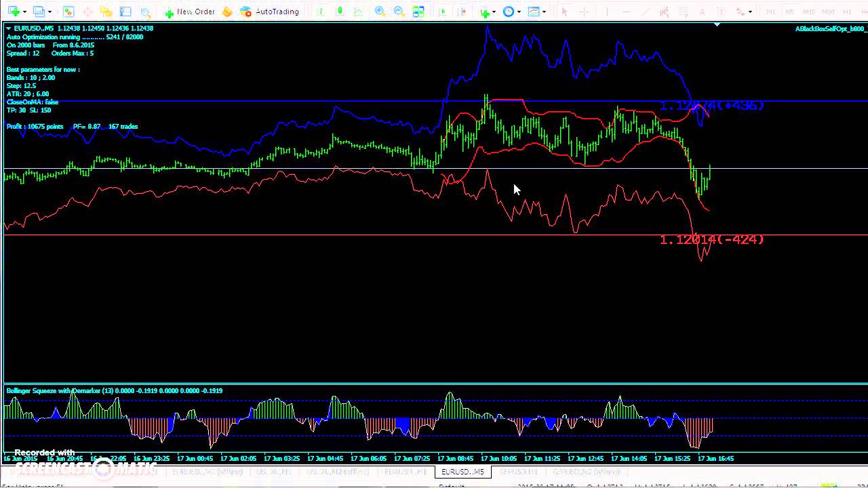Switch to M5 timeframe

pos(790,12)
